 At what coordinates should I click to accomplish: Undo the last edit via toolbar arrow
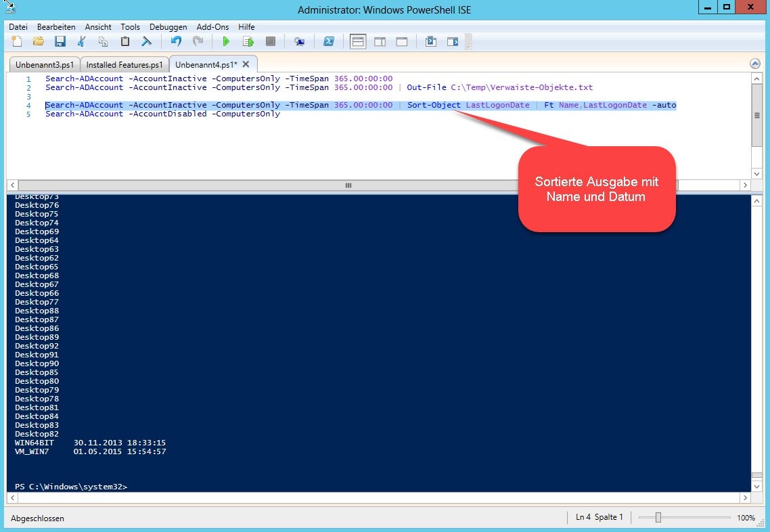click(176, 42)
